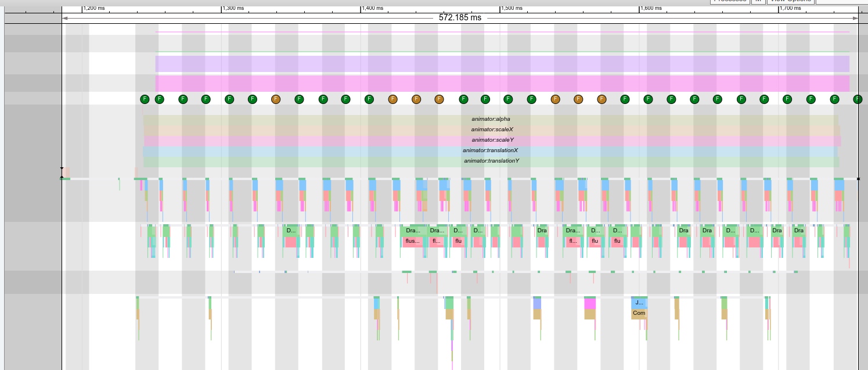Select the animator:scaleX slice

(492, 130)
